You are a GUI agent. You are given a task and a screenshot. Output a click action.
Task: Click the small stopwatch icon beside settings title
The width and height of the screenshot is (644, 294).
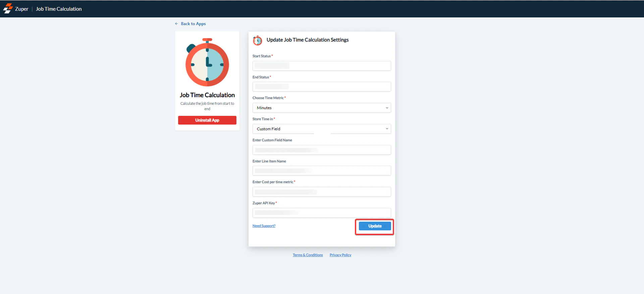click(x=258, y=40)
